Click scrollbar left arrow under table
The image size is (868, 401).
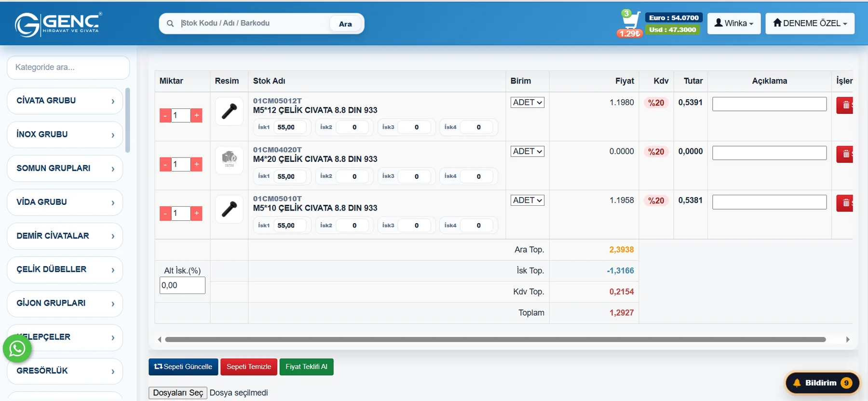tap(160, 339)
